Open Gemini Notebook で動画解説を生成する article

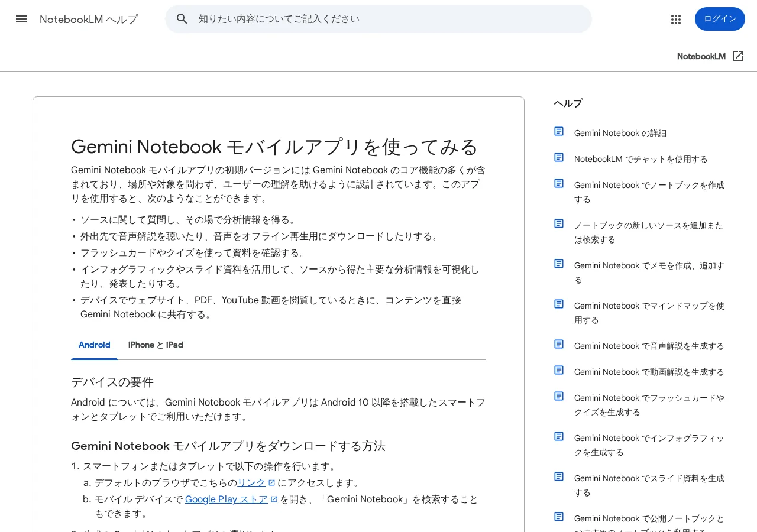tap(649, 372)
